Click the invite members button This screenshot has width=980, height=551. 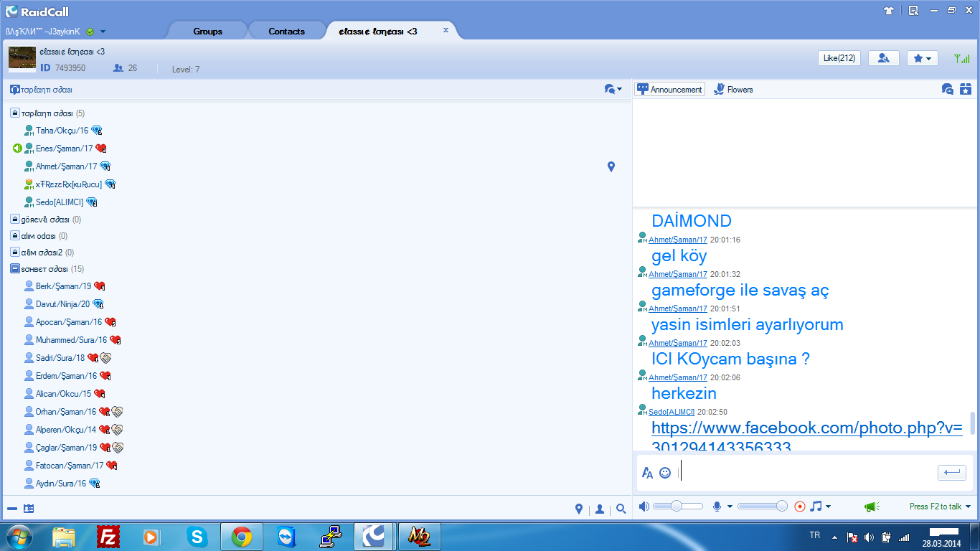coord(884,58)
